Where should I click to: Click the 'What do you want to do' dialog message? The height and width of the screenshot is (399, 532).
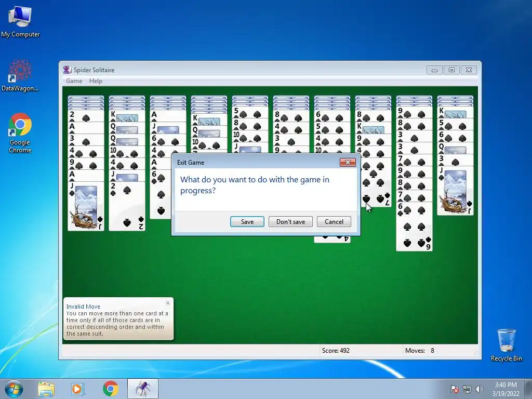pos(255,185)
